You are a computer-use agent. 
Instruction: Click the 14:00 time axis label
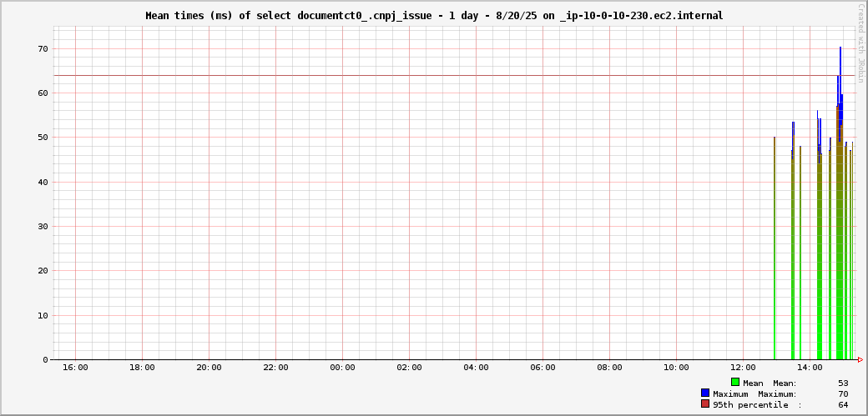click(x=810, y=368)
